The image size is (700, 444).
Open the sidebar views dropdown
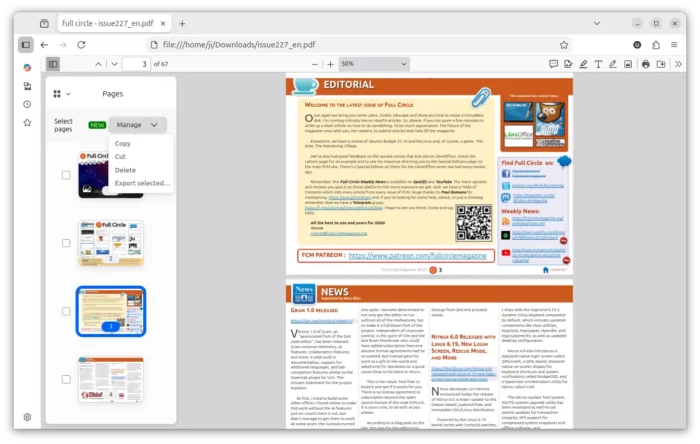(60, 94)
